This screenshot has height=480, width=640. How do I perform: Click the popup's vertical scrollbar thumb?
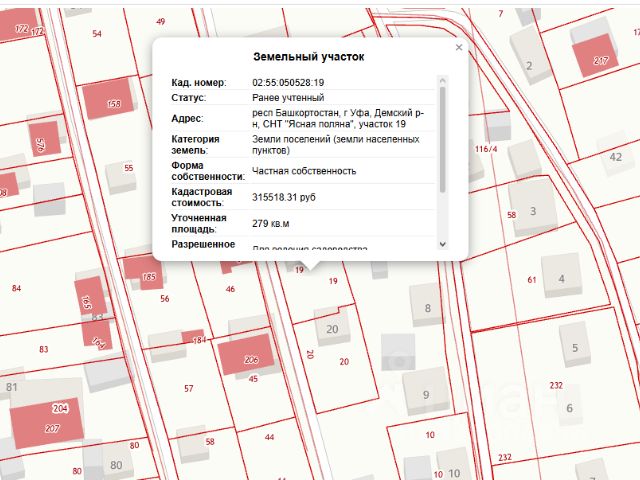(442, 139)
